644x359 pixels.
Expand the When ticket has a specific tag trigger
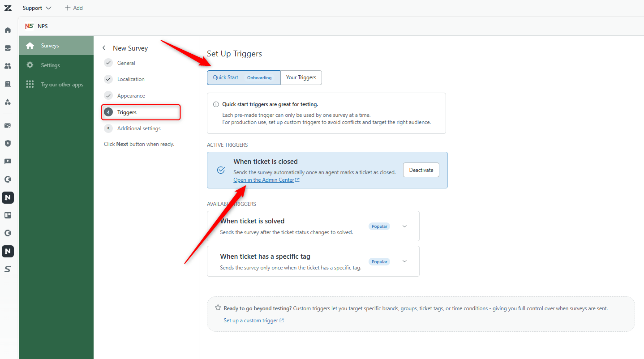tap(404, 261)
